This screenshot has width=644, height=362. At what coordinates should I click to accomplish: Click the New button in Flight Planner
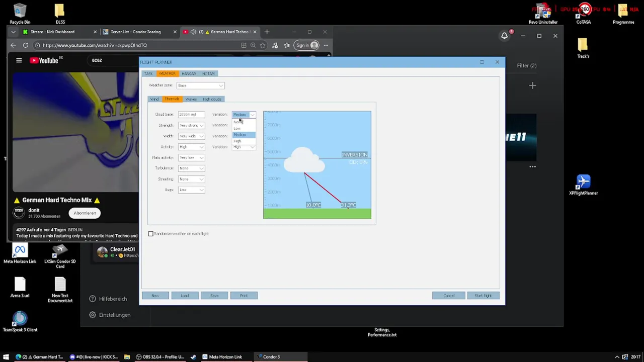click(155, 296)
